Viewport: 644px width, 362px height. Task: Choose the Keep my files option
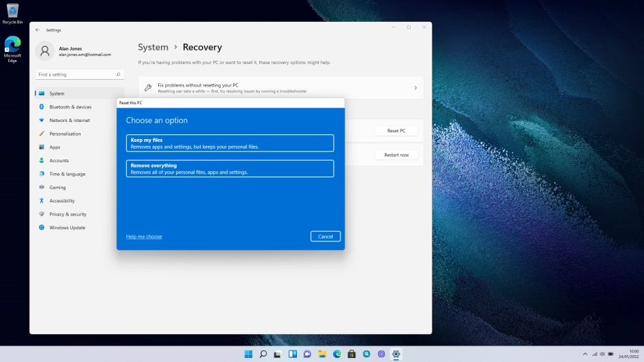coord(230,143)
